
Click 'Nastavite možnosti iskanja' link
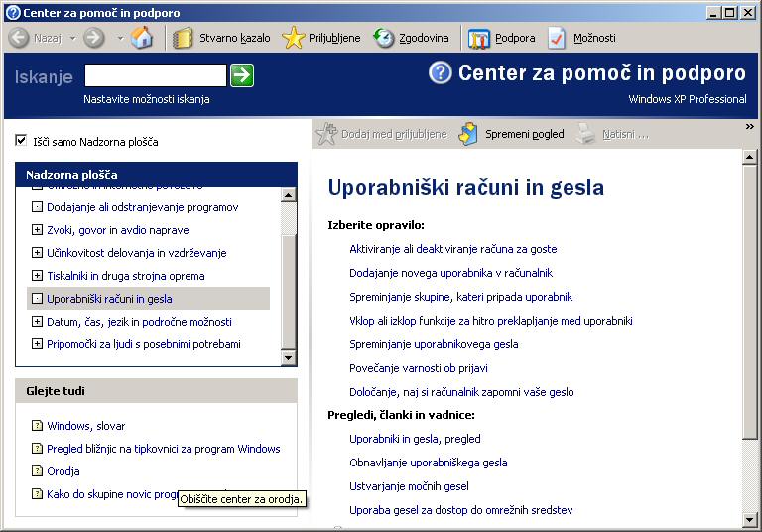coord(147,99)
